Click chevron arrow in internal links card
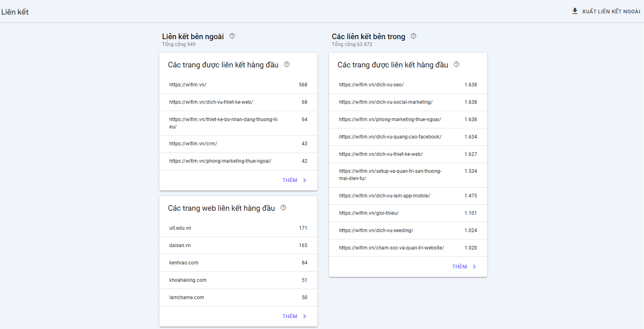The width and height of the screenshot is (644, 329). [x=474, y=267]
